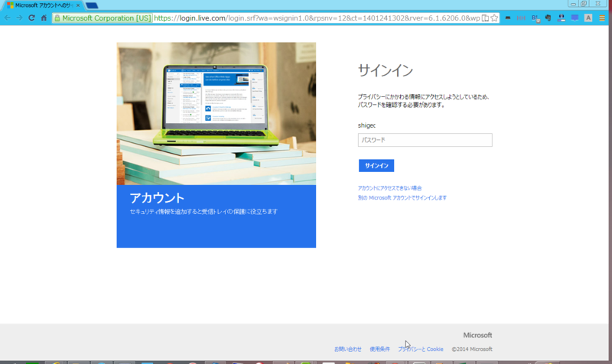Viewport: 612px width, 364px height.
Task: Click the Microsoft logo text in footer
Action: [477, 335]
